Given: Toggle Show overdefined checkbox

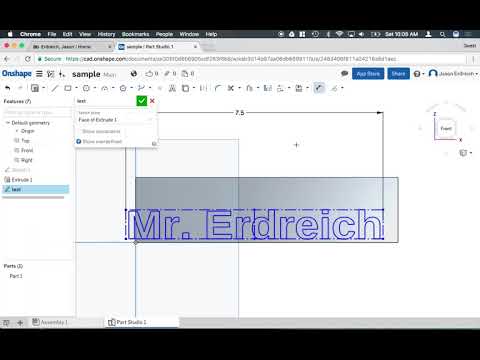Looking at the screenshot, I should tap(79, 142).
